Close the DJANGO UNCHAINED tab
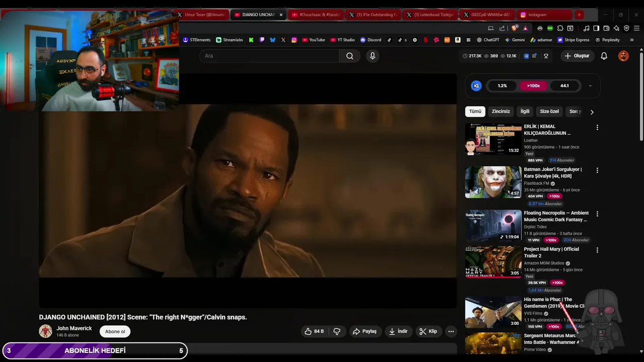The height and width of the screenshot is (362, 644). [x=281, y=15]
